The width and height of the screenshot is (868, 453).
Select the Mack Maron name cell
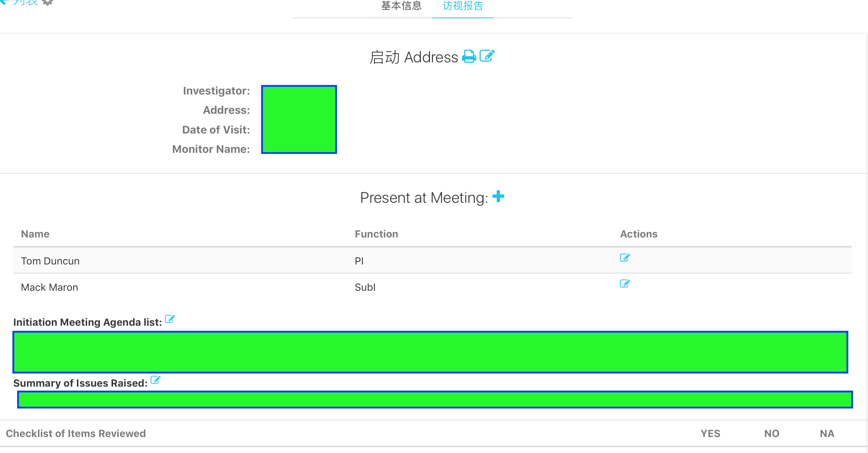click(50, 287)
